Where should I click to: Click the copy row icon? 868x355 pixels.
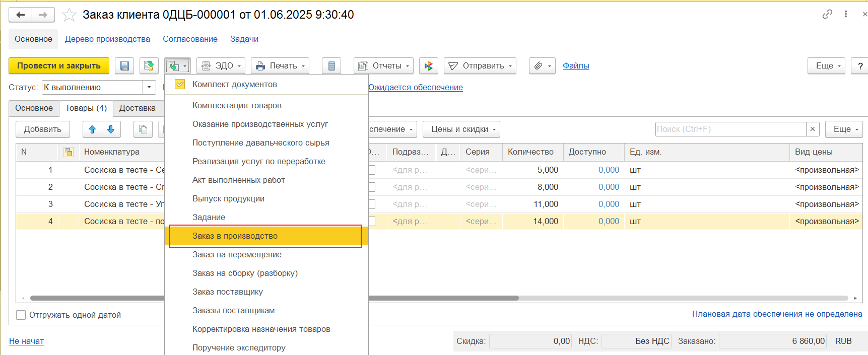click(x=143, y=129)
